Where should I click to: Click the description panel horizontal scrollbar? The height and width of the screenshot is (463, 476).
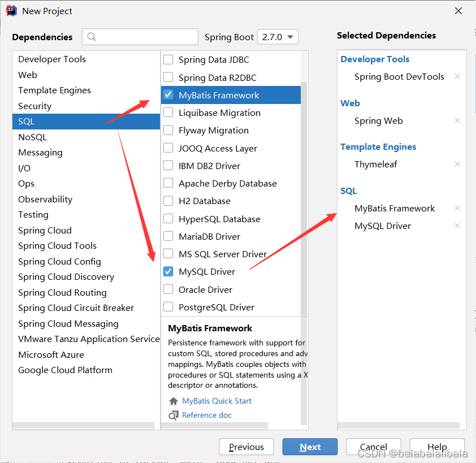coord(215,426)
